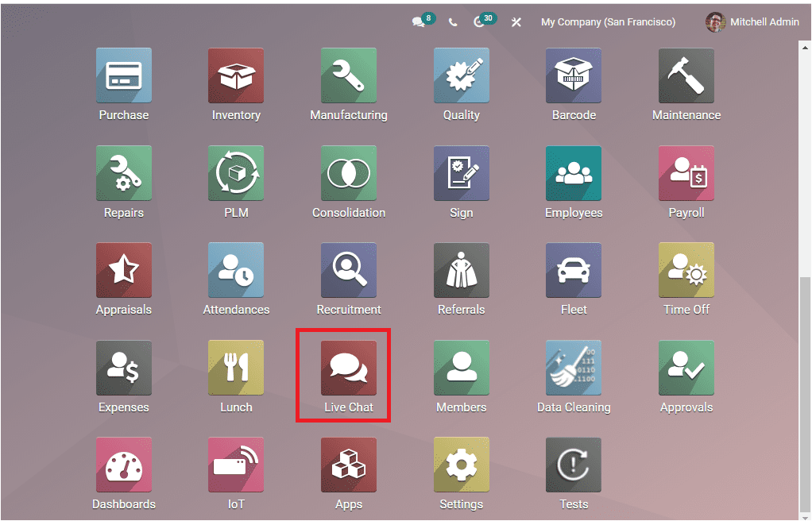This screenshot has height=521, width=812.
Task: Open the phone VoIP panel
Action: click(x=453, y=22)
